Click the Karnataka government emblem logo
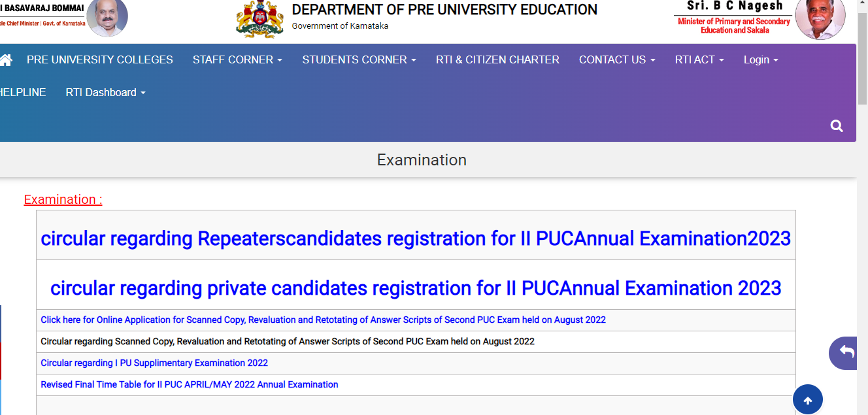Screen dimensions: 868x415 click(259, 18)
